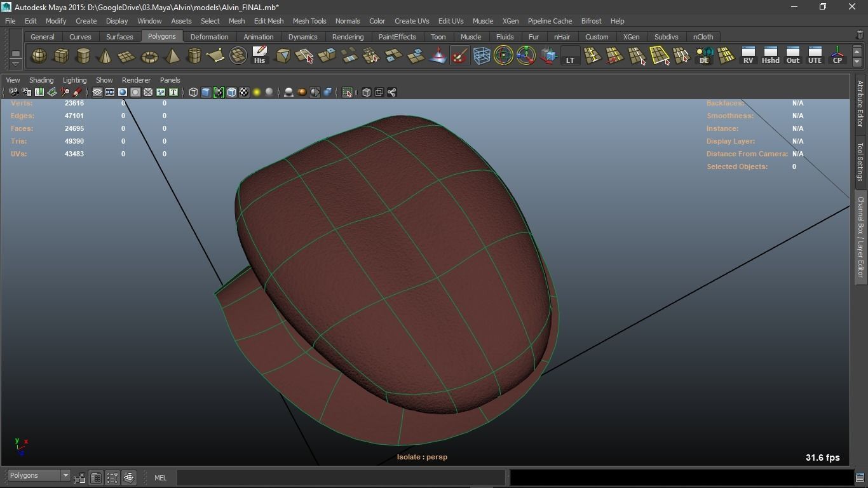Open the Channel Box / Layer Editor tab
Screen dimensions: 868x488
[x=860, y=236]
